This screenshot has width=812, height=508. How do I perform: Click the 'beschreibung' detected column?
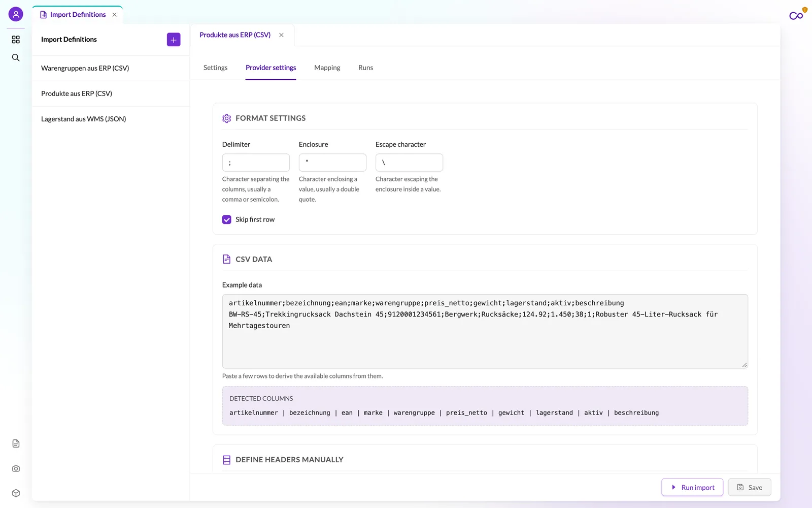point(636,413)
